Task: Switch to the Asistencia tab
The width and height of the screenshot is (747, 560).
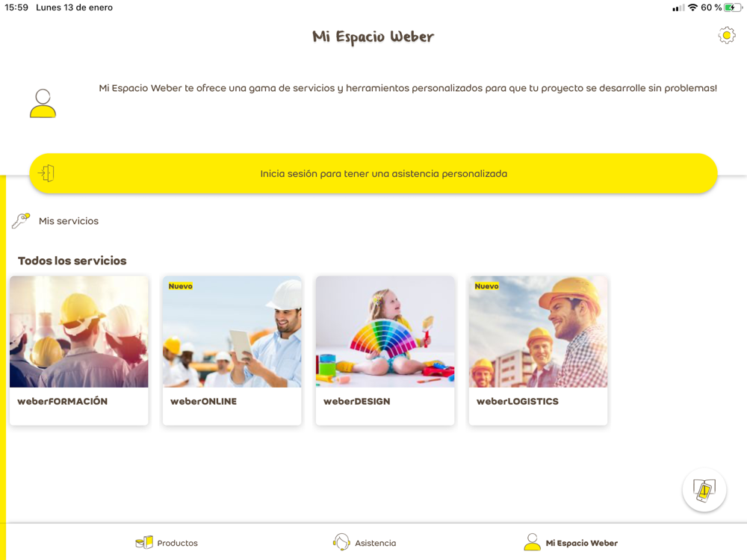Action: 376,543
